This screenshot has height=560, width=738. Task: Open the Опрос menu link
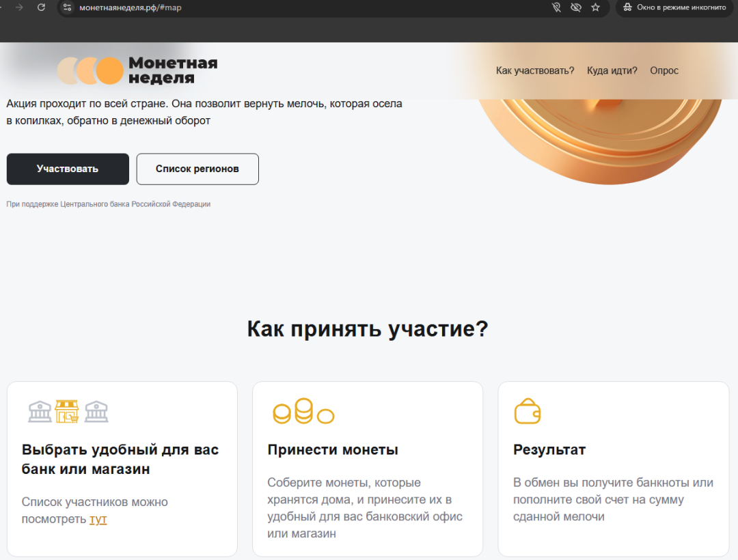pyautogui.click(x=664, y=70)
